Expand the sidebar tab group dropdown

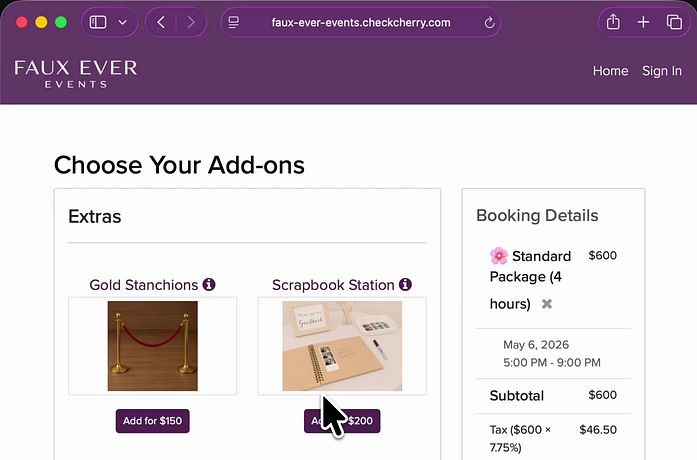(122, 22)
